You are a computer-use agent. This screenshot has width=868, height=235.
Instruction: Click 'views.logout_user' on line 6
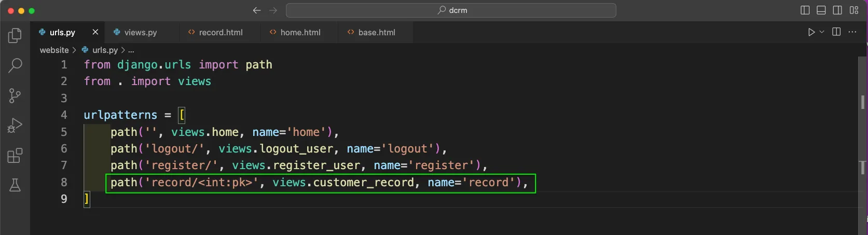275,149
